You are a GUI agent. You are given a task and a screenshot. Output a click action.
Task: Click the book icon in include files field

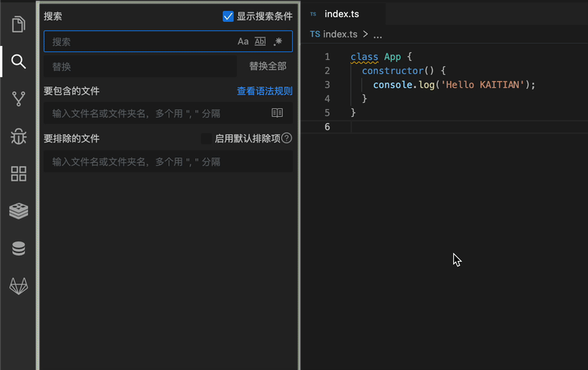tap(277, 113)
